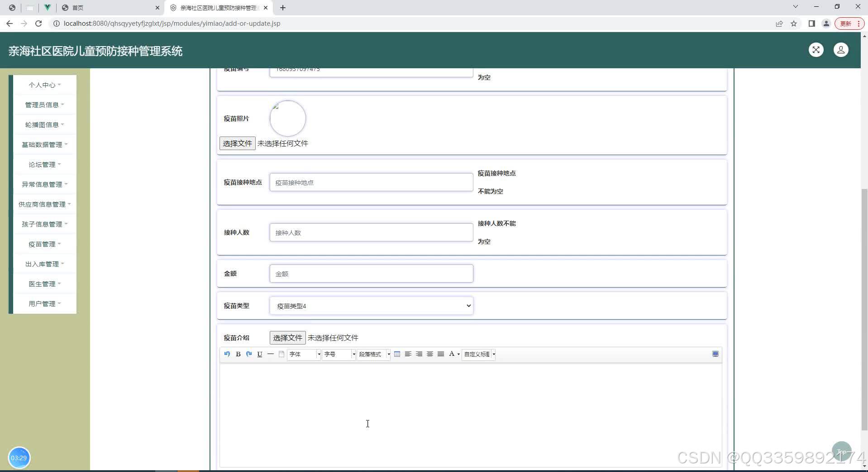Click the 疫苗接种地点 input field
868x472 pixels.
(372, 182)
